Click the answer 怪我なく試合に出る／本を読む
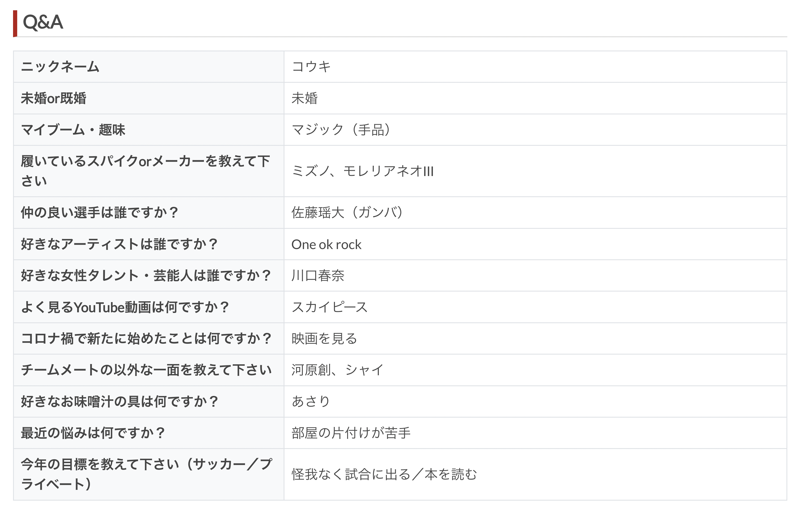Image resolution: width=812 pixels, height=517 pixels. pos(384,475)
